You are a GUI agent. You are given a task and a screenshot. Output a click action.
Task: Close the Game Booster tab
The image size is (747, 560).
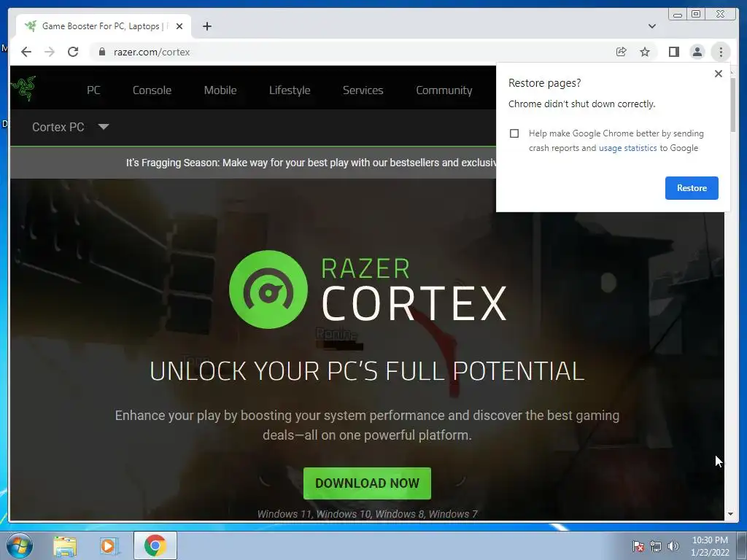pos(179,26)
